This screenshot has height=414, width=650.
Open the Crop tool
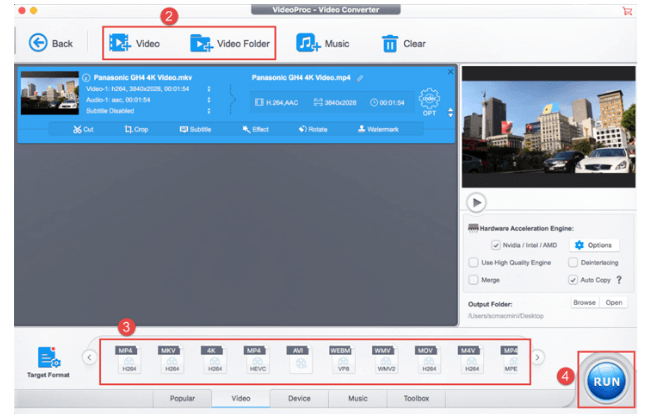pyautogui.click(x=136, y=129)
